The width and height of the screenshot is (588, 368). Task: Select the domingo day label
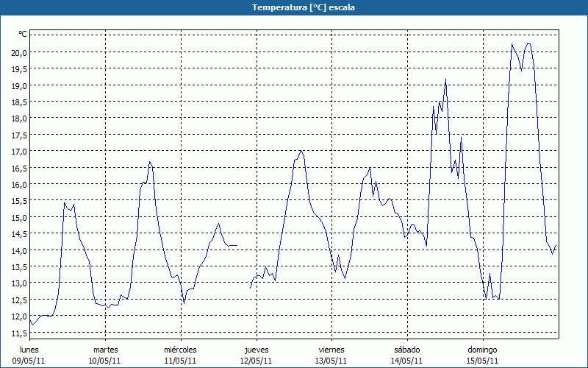pos(482,350)
